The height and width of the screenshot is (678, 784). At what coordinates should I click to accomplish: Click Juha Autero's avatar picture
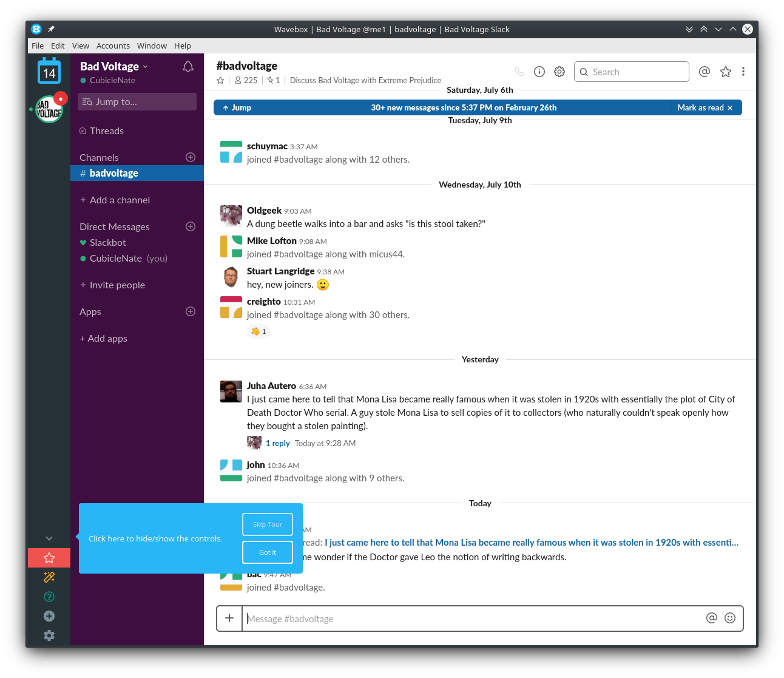[231, 392]
